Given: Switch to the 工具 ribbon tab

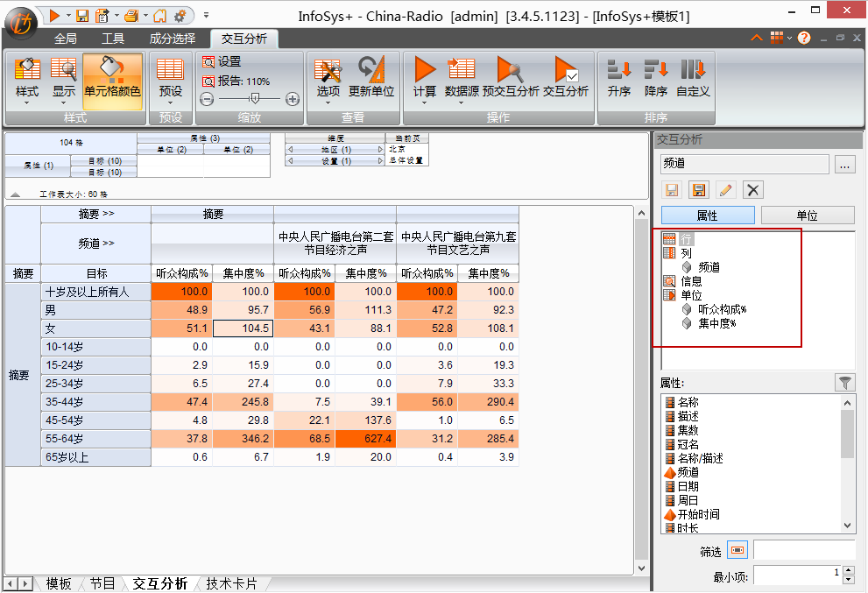Looking at the screenshot, I should [113, 39].
